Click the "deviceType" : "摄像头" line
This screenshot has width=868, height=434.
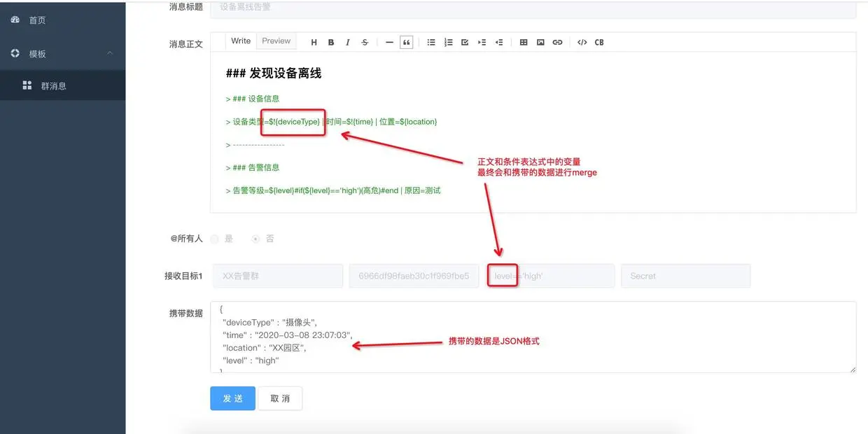(x=269, y=323)
